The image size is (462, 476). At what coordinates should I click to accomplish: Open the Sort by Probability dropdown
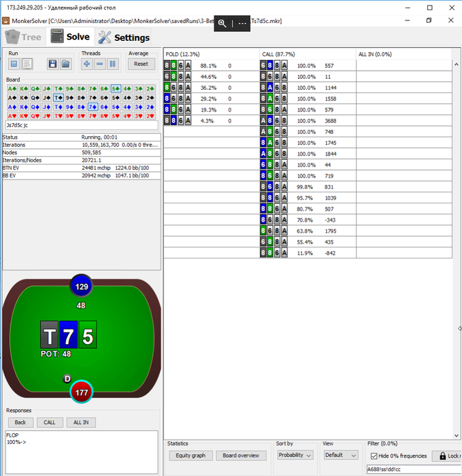[x=295, y=455]
